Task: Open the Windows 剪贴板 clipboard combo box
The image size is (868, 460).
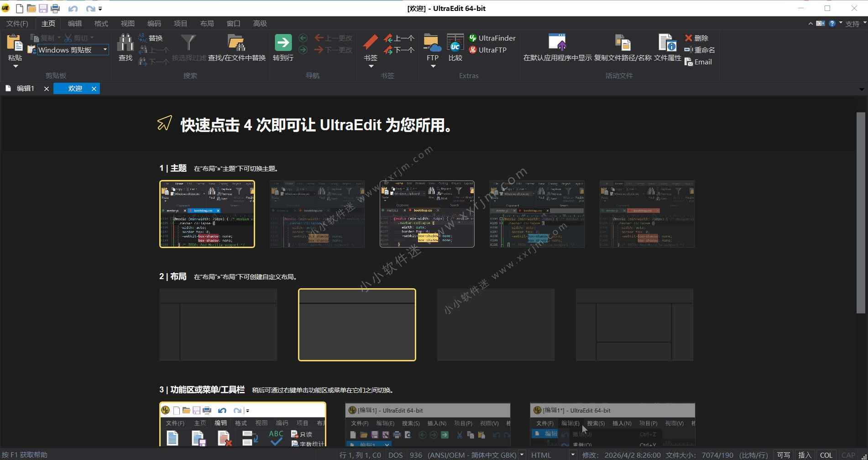Action: (73, 50)
